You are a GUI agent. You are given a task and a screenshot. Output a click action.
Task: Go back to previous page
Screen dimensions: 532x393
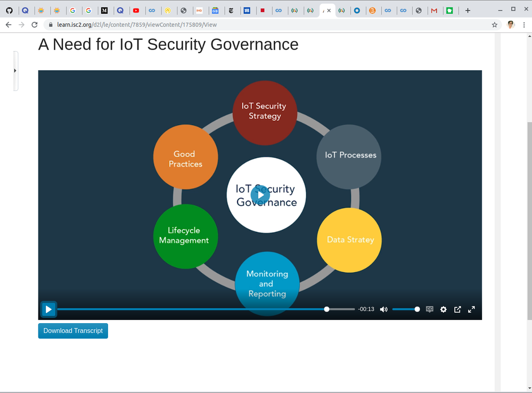tap(9, 24)
